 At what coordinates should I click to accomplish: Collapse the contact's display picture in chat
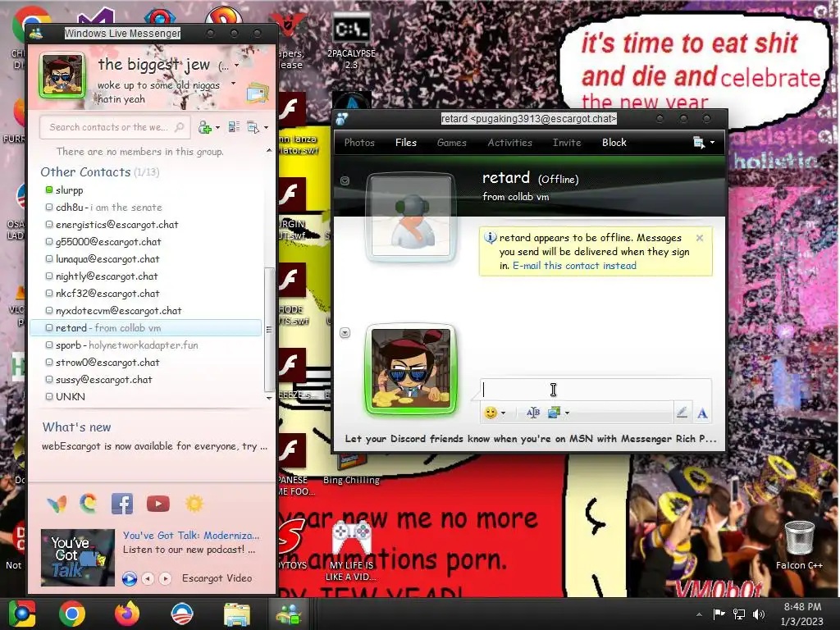[345, 180]
